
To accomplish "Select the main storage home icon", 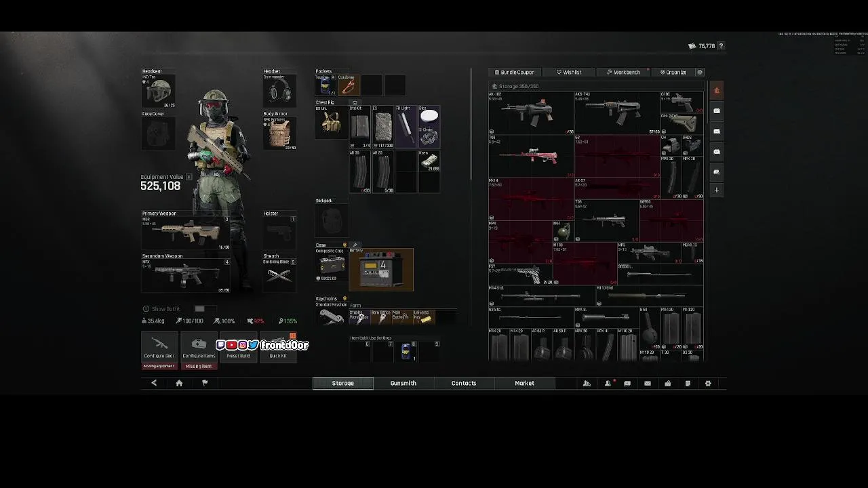I will tap(717, 91).
